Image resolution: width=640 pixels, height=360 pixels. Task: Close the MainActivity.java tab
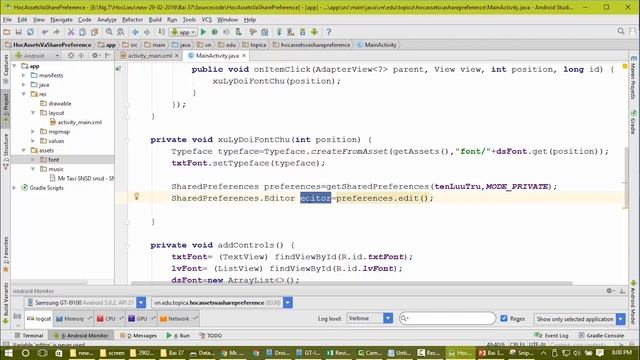click(x=244, y=56)
